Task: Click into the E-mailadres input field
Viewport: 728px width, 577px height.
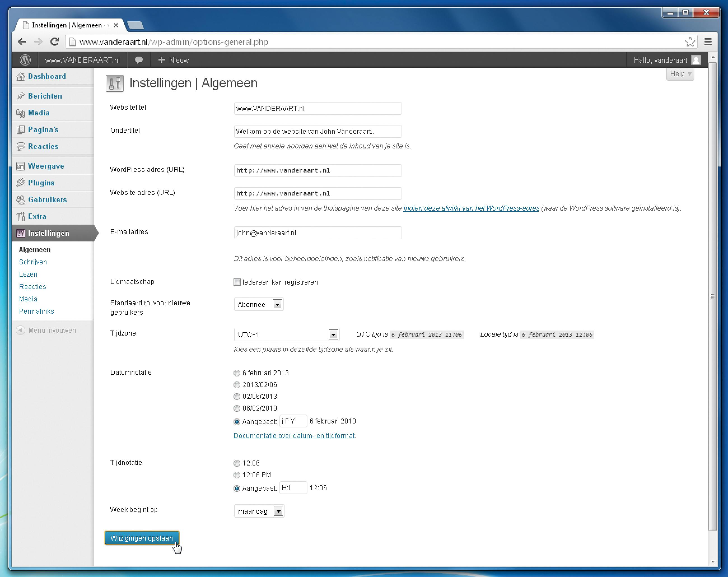Action: coord(318,233)
